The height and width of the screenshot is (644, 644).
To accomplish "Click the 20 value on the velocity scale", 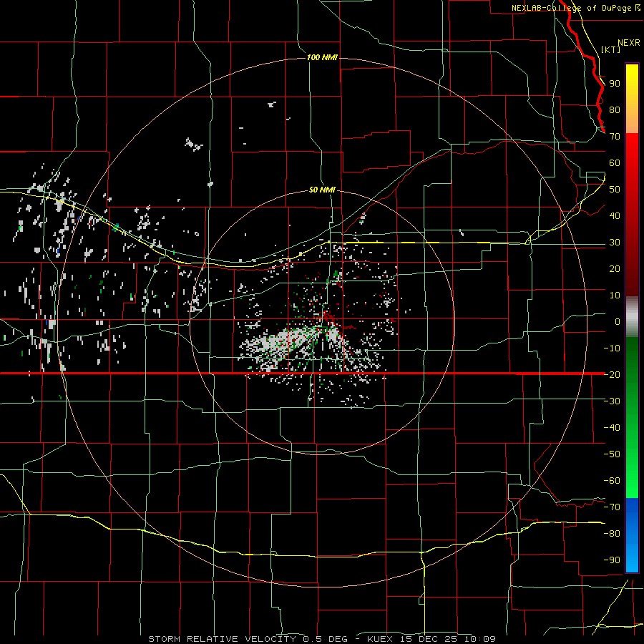I will tap(615, 268).
